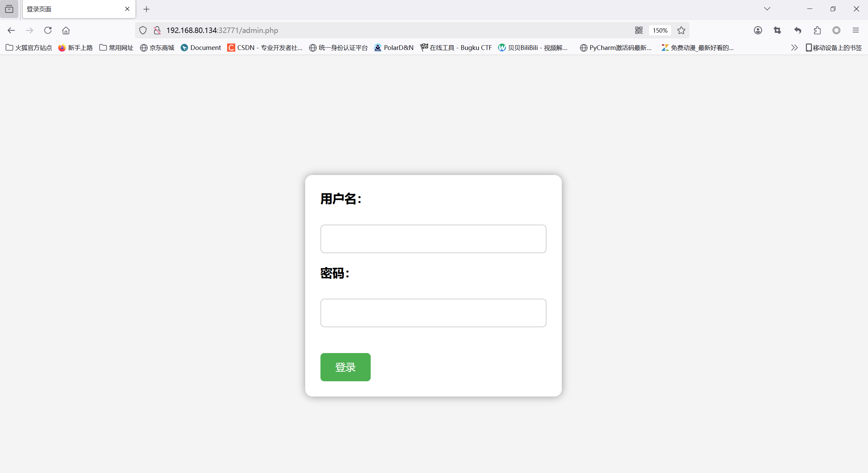Open the list all tabs dropdown
868x473 pixels.
[767, 9]
